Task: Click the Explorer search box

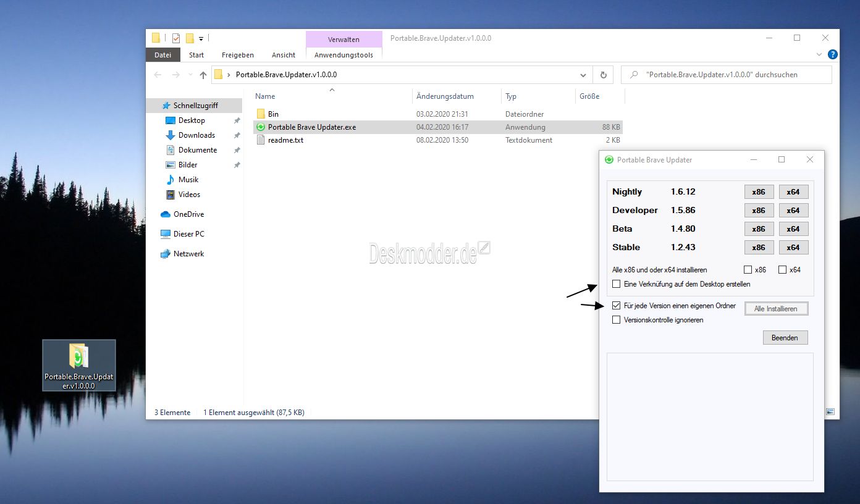Action: coord(727,75)
